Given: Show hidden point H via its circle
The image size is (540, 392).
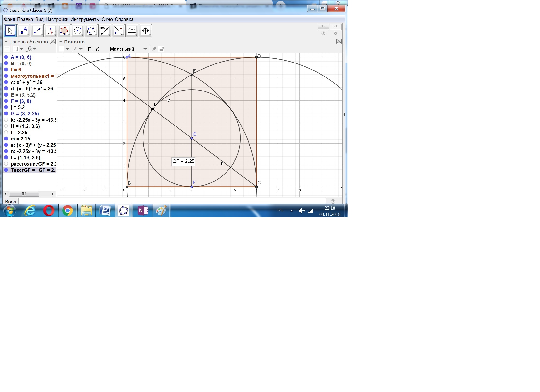Looking at the screenshot, I should 6,126.
